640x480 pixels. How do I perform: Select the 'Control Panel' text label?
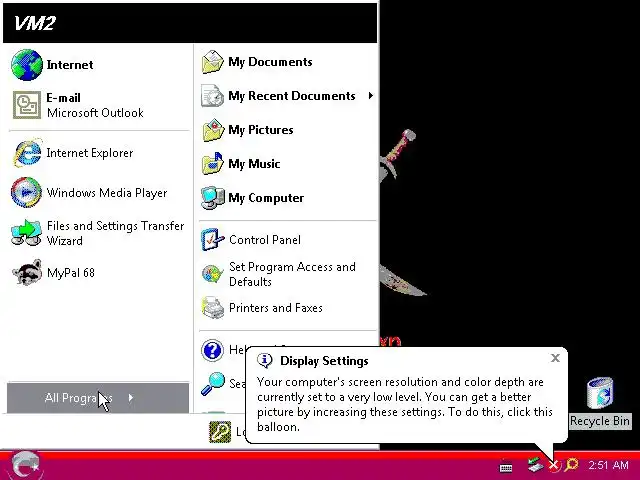click(265, 240)
